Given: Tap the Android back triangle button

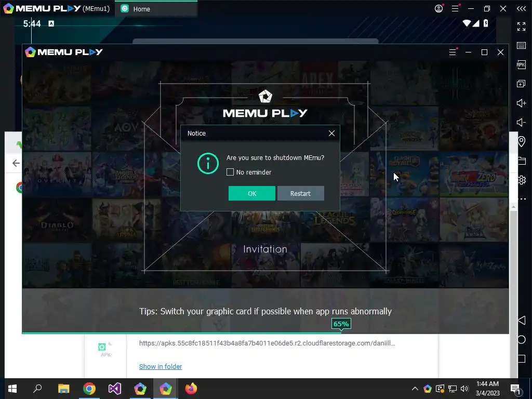Looking at the screenshot, I should [x=522, y=320].
